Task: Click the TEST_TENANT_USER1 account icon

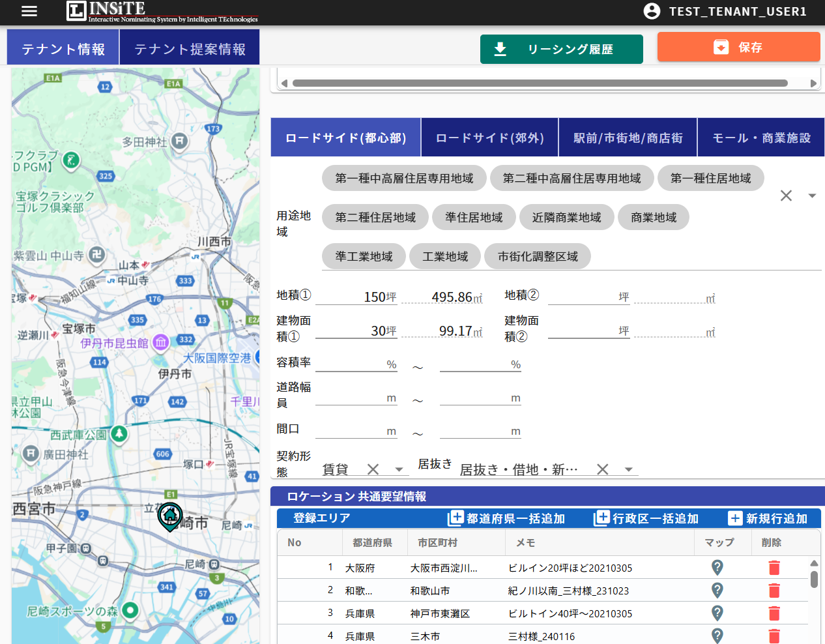Action: click(652, 11)
